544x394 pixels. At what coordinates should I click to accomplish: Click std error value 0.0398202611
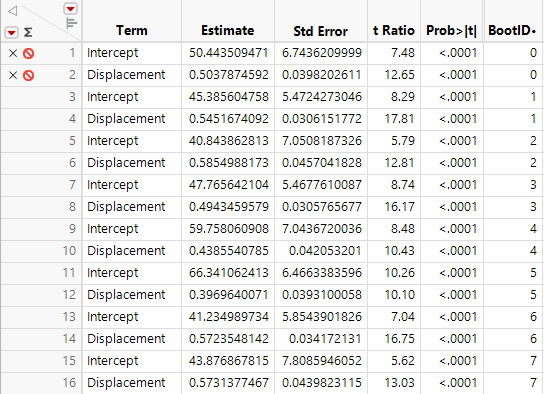click(x=322, y=75)
